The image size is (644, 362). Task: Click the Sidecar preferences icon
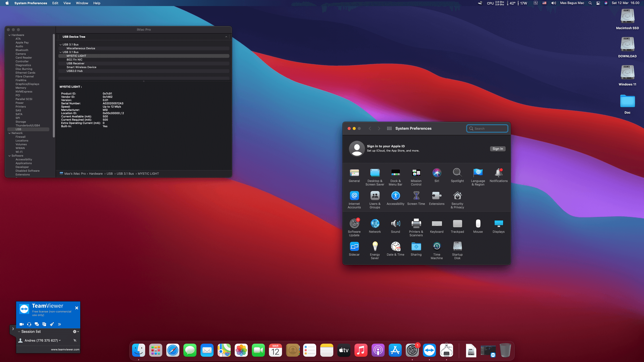(354, 247)
